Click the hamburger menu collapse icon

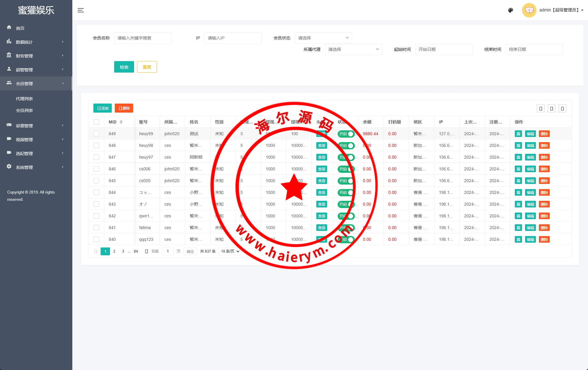click(81, 10)
